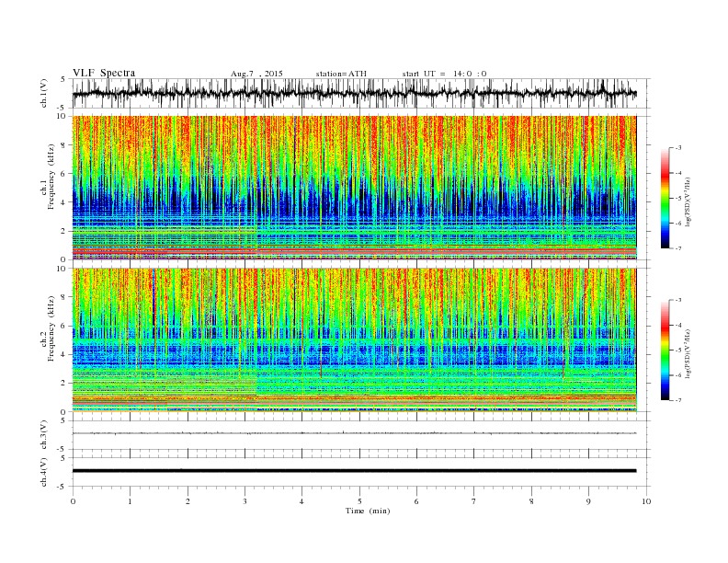Screen dimensions: 728x563
Task: Click the "8" tick on the time axis
Action: coord(531,501)
